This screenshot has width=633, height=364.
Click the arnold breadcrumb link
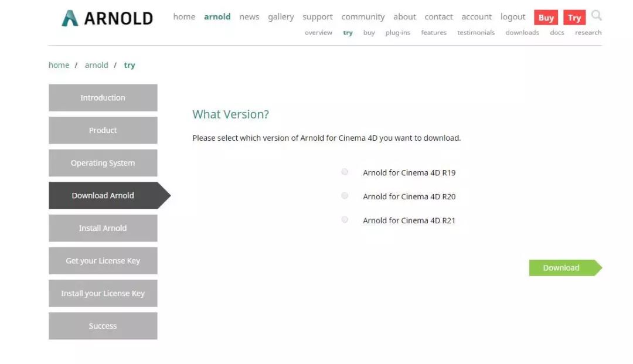pos(97,65)
